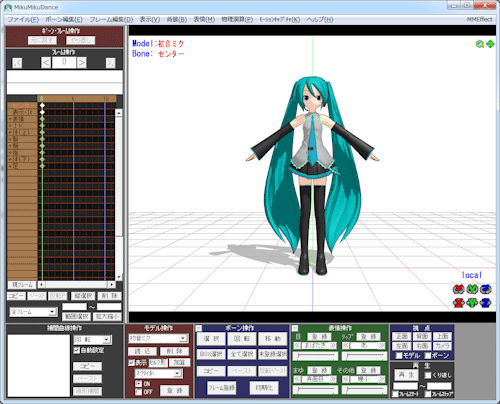500x404 pixels.
Task: Next lip morph arrow beside あ
Action: tap(382, 346)
